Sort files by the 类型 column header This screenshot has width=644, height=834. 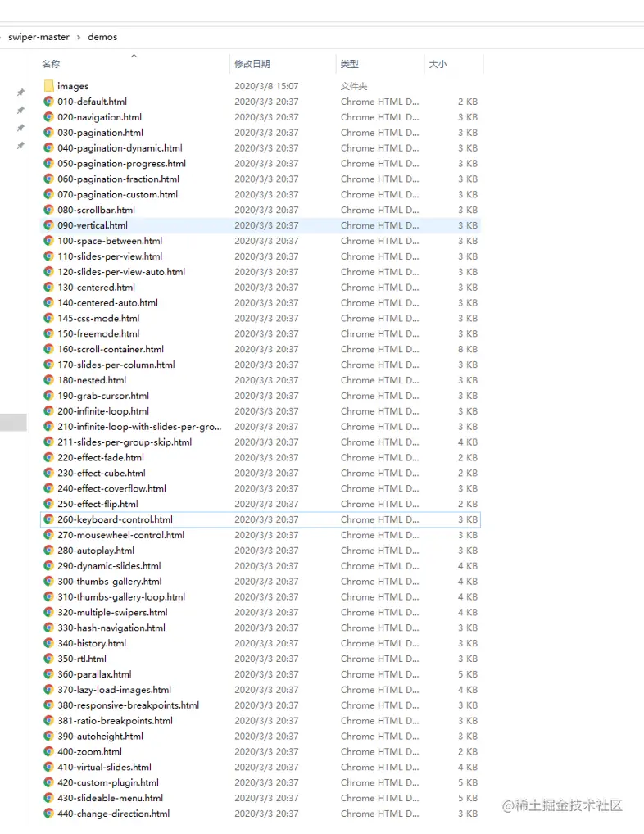(x=349, y=64)
